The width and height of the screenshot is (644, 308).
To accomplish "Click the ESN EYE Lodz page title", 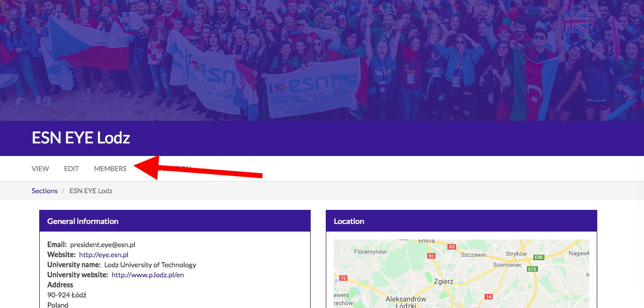I will [x=81, y=138].
